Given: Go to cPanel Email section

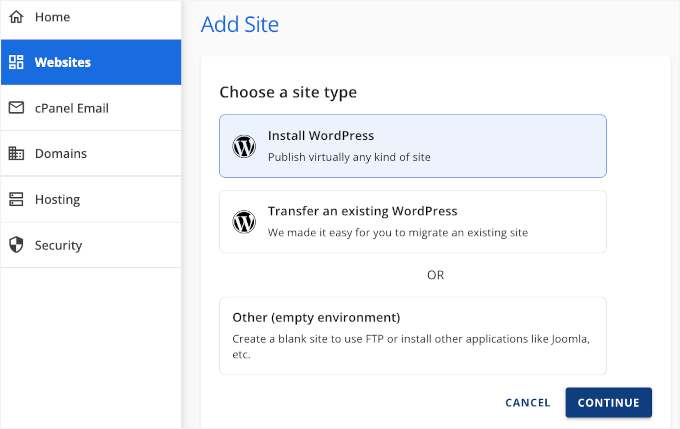Looking at the screenshot, I should [71, 108].
